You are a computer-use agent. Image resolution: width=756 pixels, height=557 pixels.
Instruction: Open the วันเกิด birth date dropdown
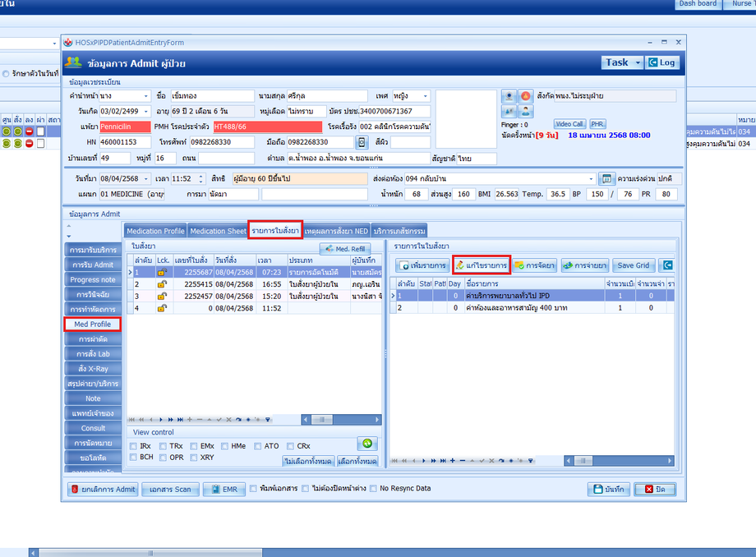pyautogui.click(x=145, y=111)
